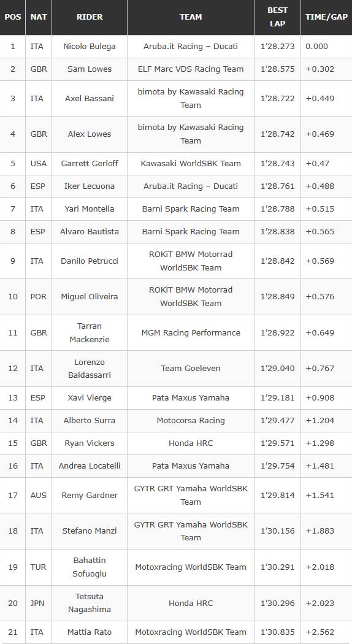Viewport: 352px width, 644px height.
Task: Click the TEAM column header
Action: (191, 17)
